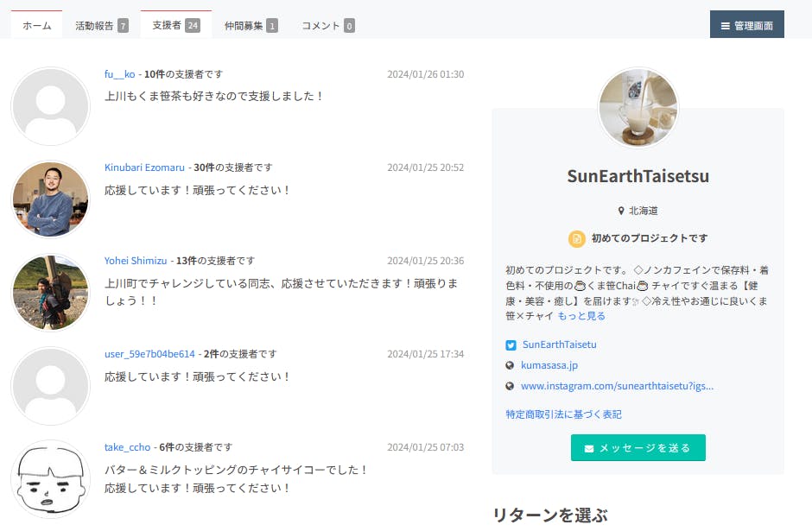The height and width of the screenshot is (531, 812).
Task: Open Yohei Shimizu's profile photo
Action: [50, 293]
